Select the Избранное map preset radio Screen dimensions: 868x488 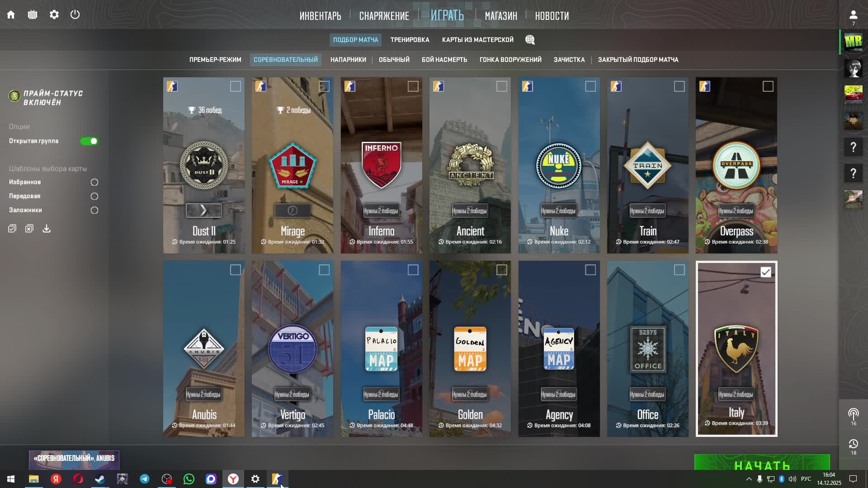pyautogui.click(x=94, y=182)
